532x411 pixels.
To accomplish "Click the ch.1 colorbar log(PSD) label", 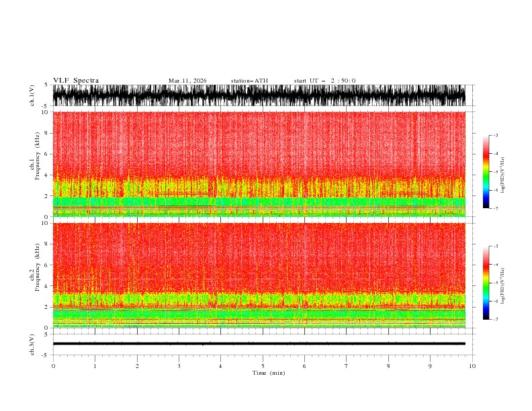I will (x=503, y=175).
